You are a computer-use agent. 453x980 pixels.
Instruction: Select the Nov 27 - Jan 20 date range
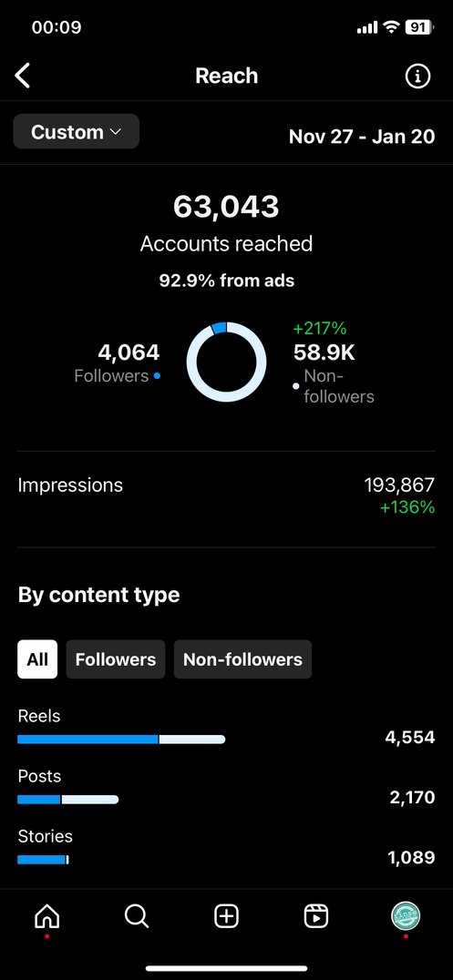point(362,137)
